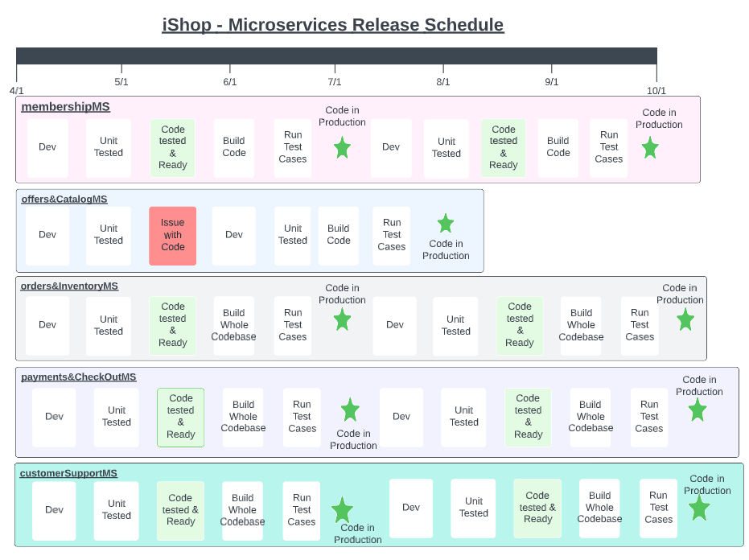The height and width of the screenshot is (560, 749).
Task: Click the offers&CatalogMS lane heading
Action: 64,200
